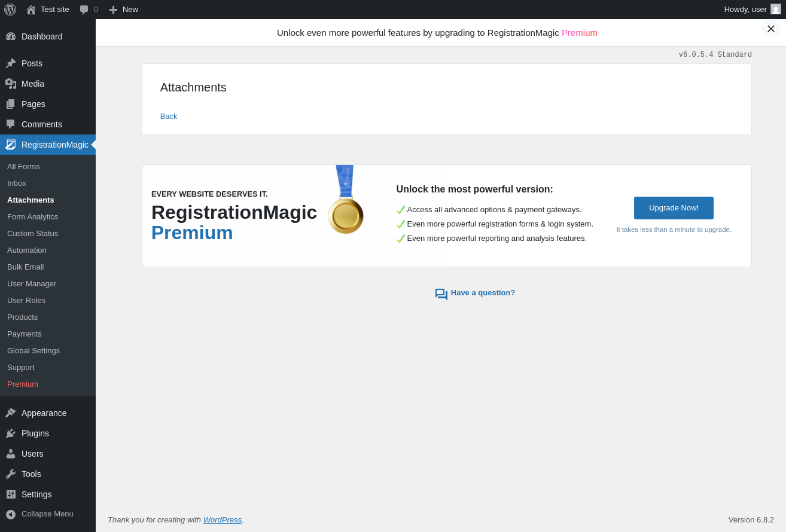Screen dimensions: 786x532
Task: Click 'It takes less than a minute' text
Action: (674, 230)
